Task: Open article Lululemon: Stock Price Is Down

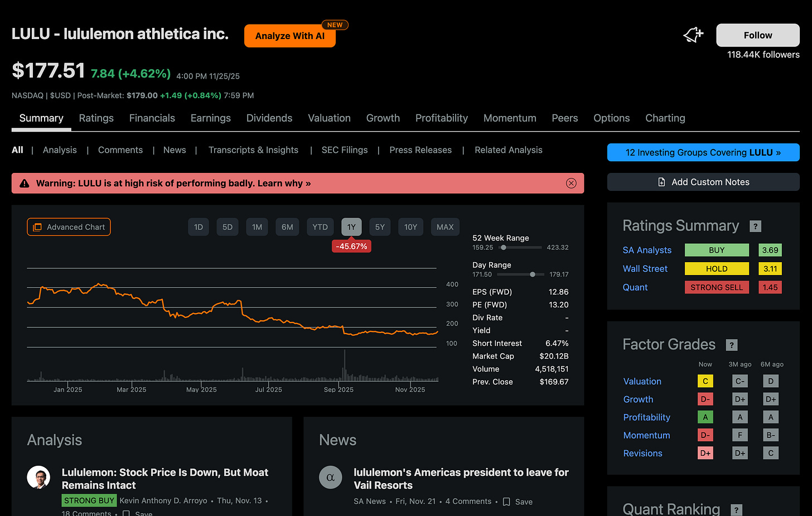Action: [x=165, y=479]
